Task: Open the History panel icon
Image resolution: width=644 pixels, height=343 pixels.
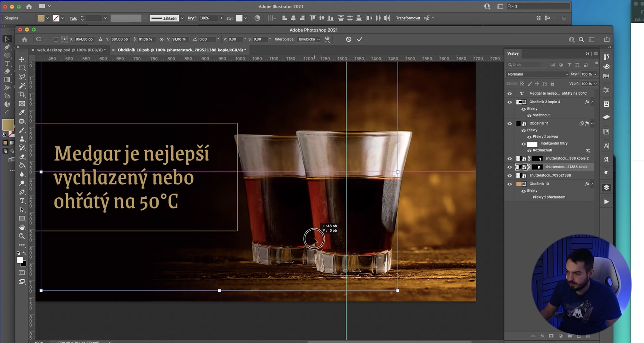Action: [x=606, y=57]
